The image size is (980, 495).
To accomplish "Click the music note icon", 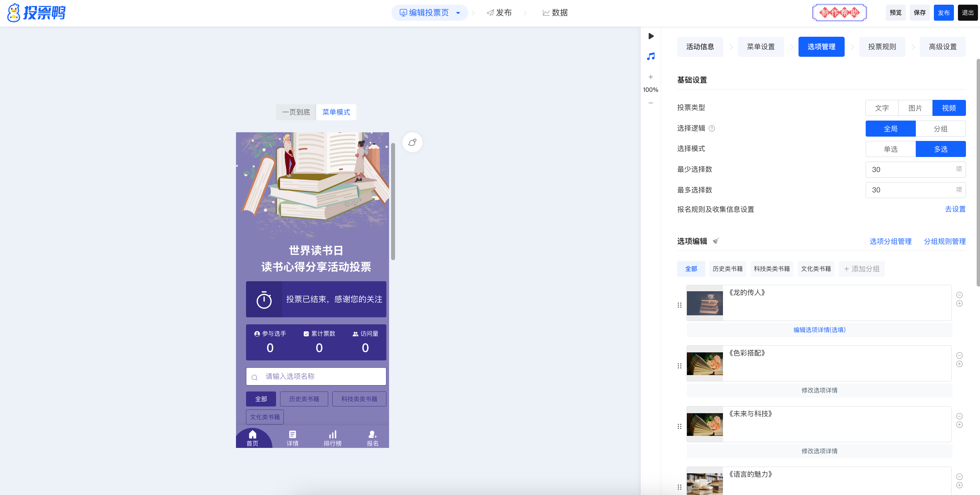I will (x=650, y=56).
